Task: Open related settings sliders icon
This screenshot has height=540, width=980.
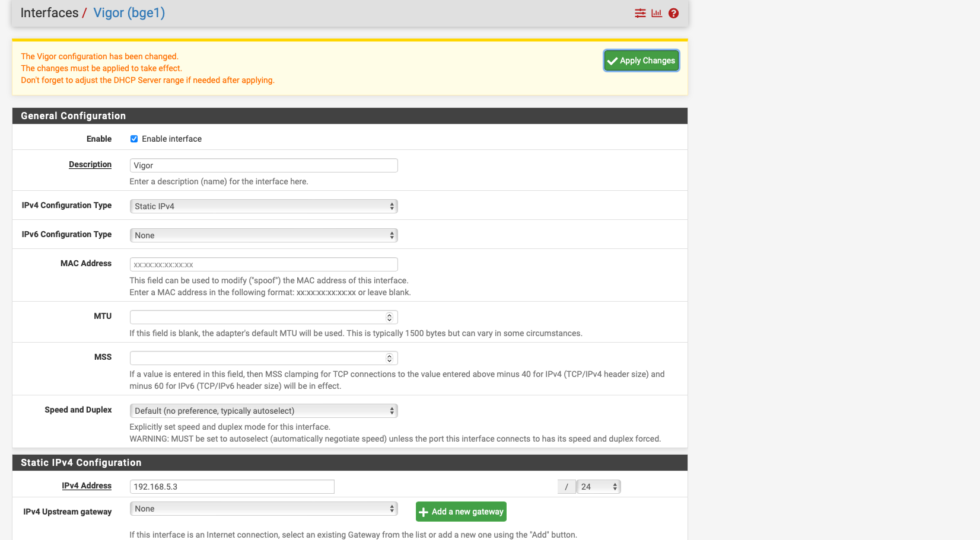Action: 640,13
